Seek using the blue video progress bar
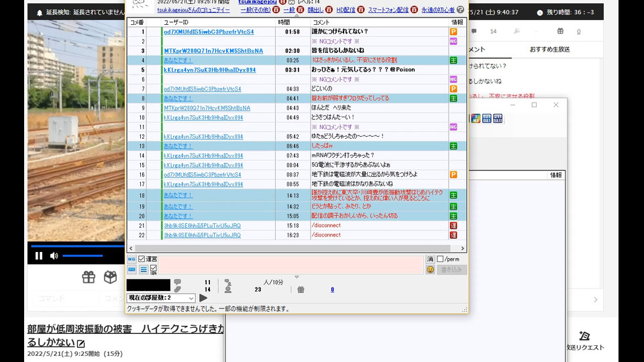This screenshot has height=362, width=644. click(78, 246)
